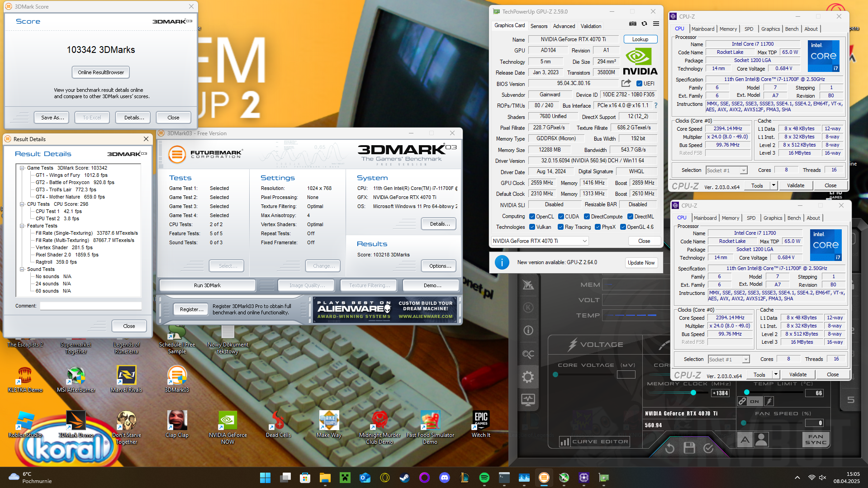Open Discord from the taskbar
Viewport: 868px width, 488px height.
444,478
